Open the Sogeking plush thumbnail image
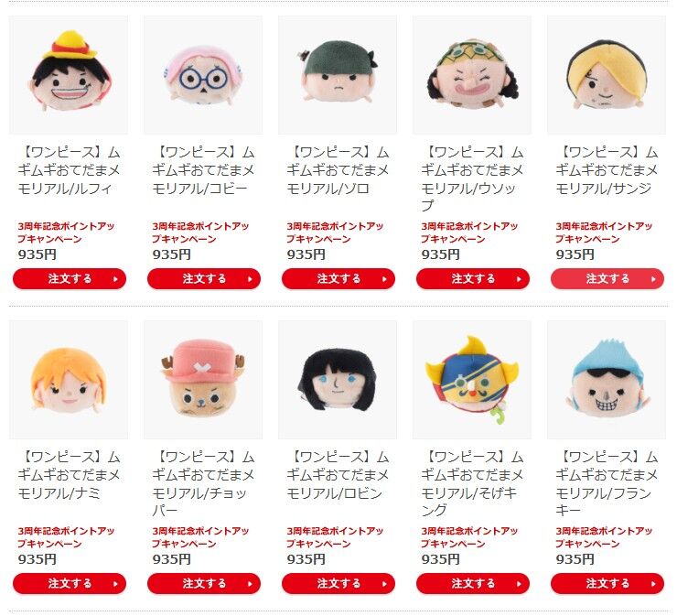 click(472, 380)
